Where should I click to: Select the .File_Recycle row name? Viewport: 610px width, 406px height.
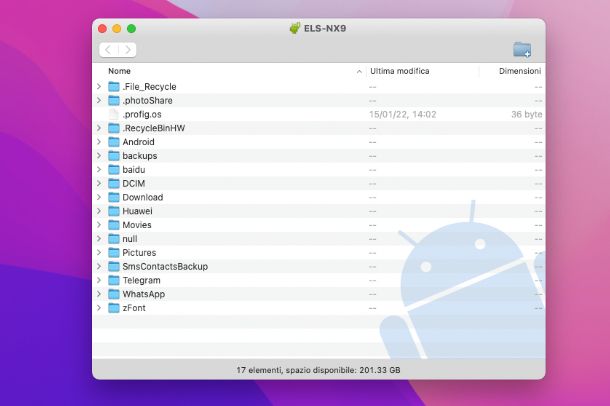[149, 87]
